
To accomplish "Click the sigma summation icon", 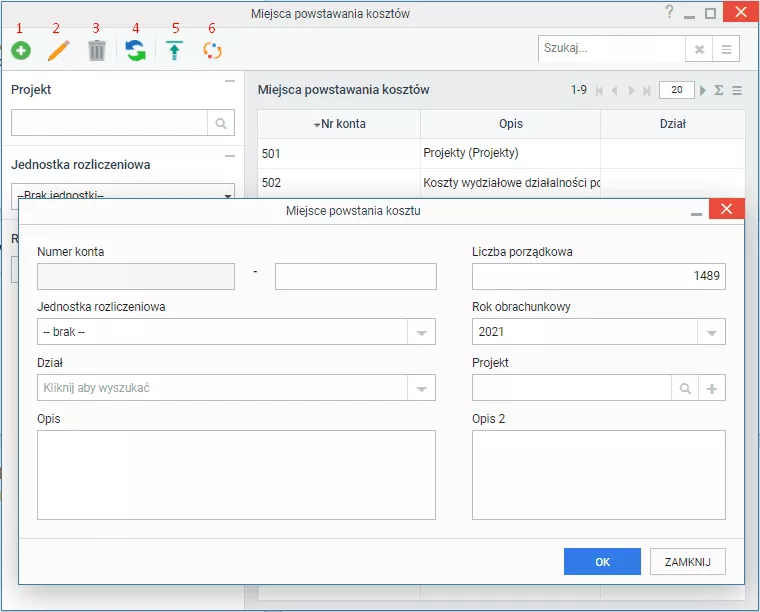I will (719, 90).
